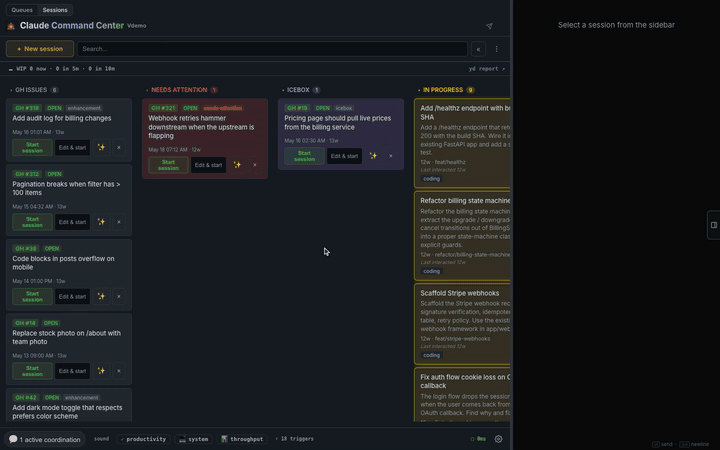Screen dimensions: 720x450
Task: Click the 0ms latency indicator
Action: click(478, 439)
